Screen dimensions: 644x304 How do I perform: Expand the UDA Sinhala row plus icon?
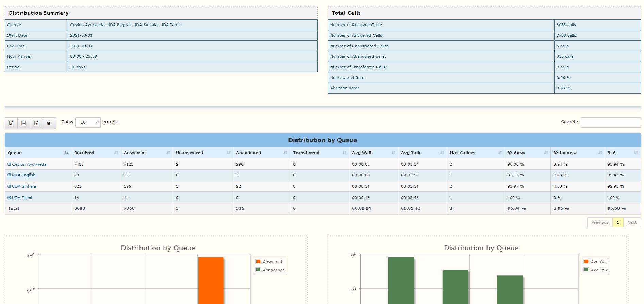pos(9,186)
